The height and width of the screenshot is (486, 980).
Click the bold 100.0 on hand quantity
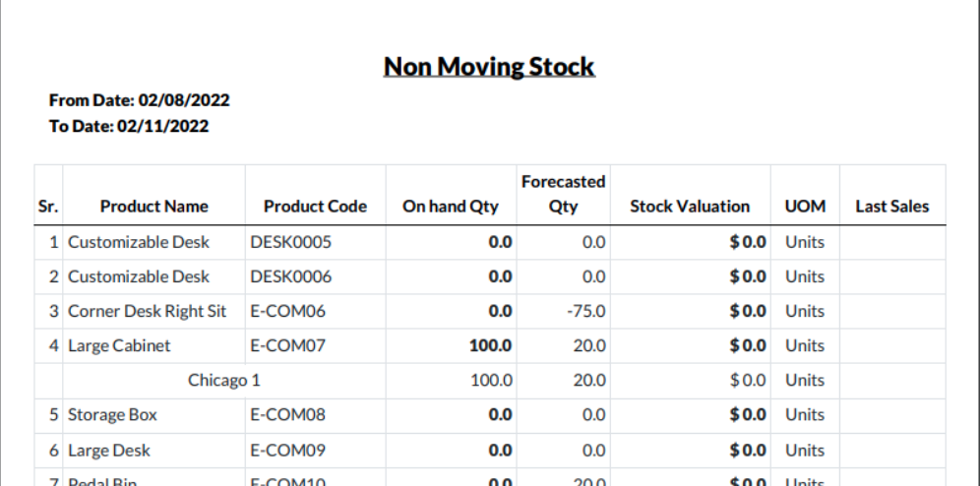click(x=493, y=345)
